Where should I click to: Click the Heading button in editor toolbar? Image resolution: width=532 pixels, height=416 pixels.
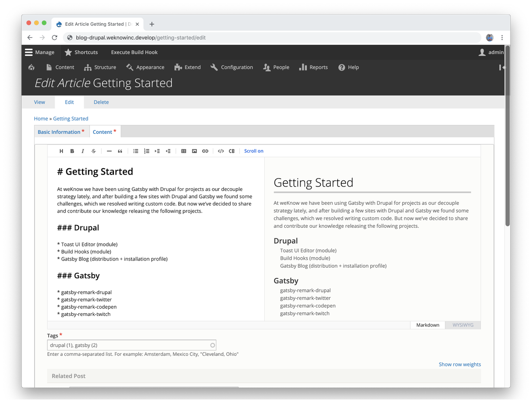click(61, 151)
